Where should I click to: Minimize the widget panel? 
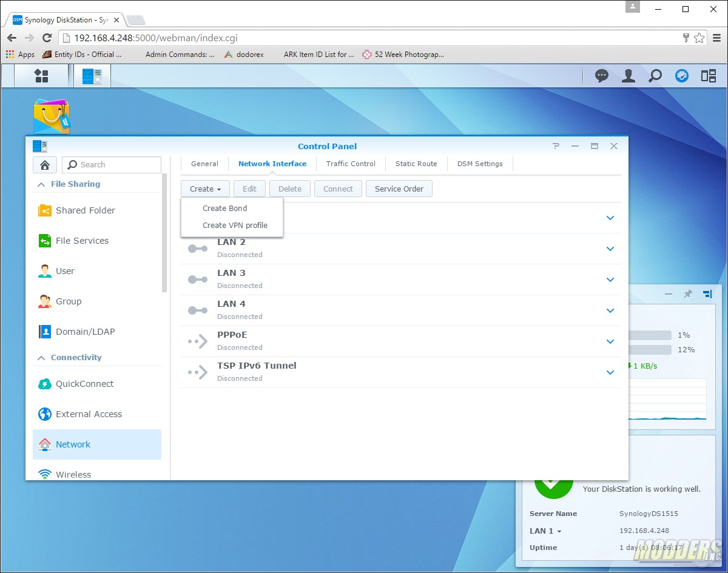[669, 293]
